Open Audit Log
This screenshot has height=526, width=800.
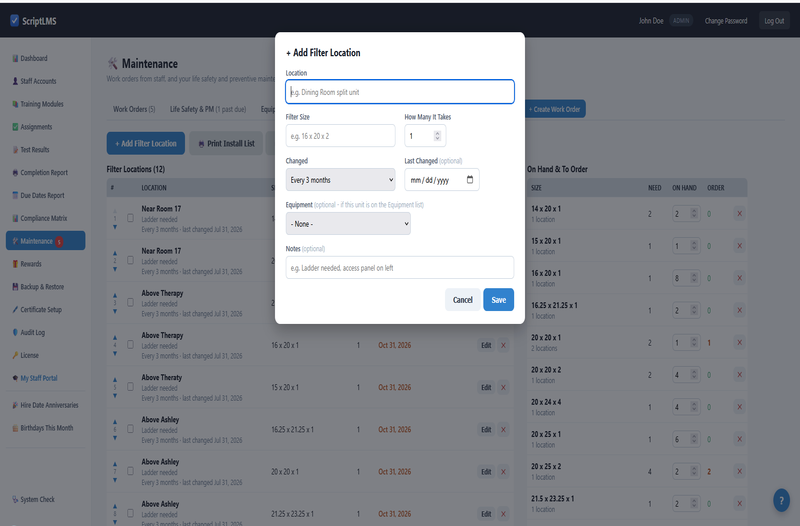(32, 333)
